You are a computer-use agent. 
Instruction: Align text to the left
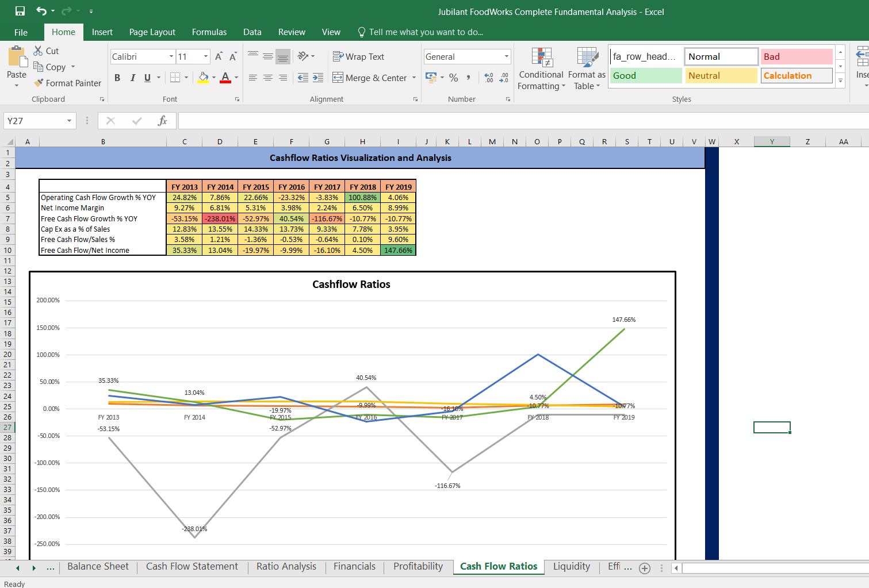(x=253, y=78)
